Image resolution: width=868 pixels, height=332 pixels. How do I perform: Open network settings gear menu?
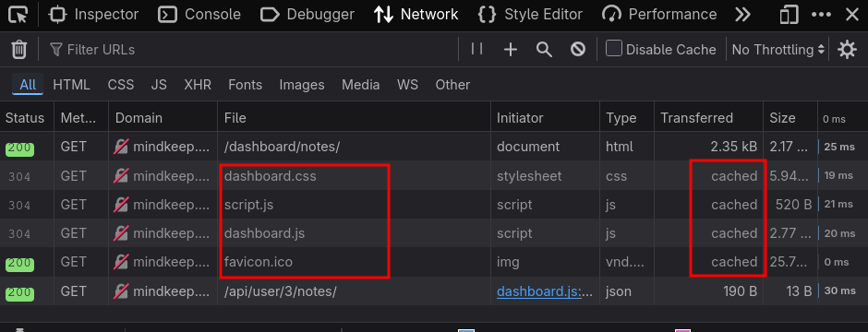[847, 50]
